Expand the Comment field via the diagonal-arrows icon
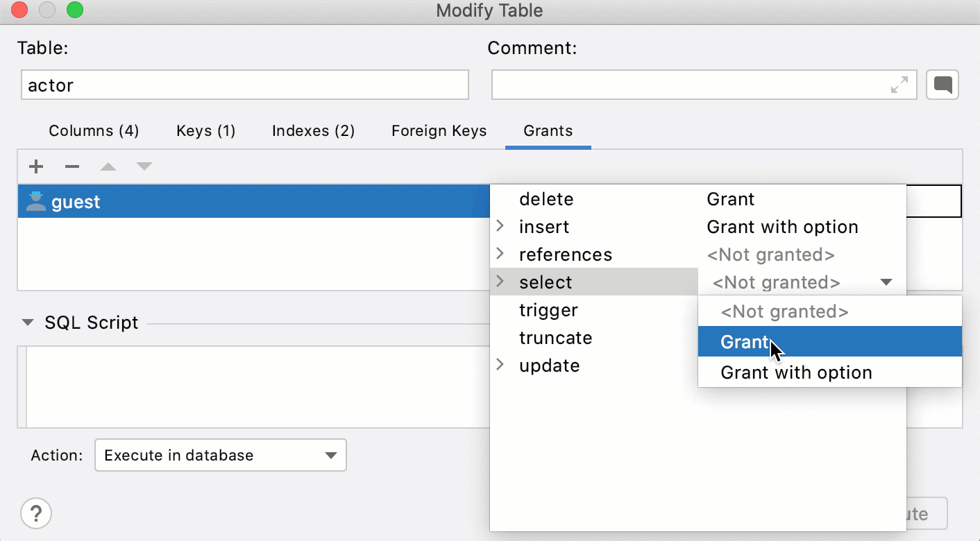The width and height of the screenshot is (980, 541). pos(899,85)
